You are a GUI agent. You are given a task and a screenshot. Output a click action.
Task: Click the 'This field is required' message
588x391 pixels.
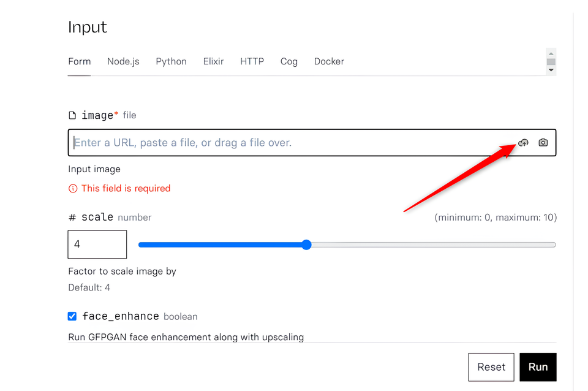tap(126, 188)
